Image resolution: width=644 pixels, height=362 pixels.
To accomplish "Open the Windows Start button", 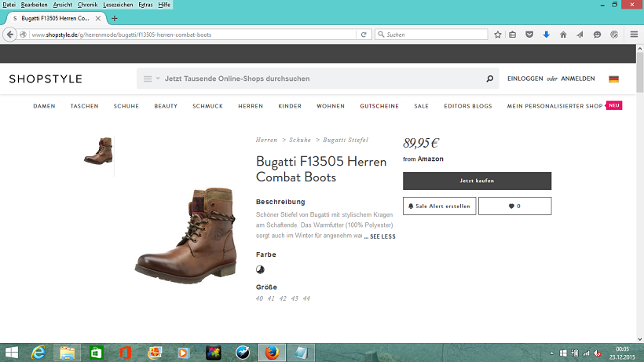I will click(x=12, y=353).
